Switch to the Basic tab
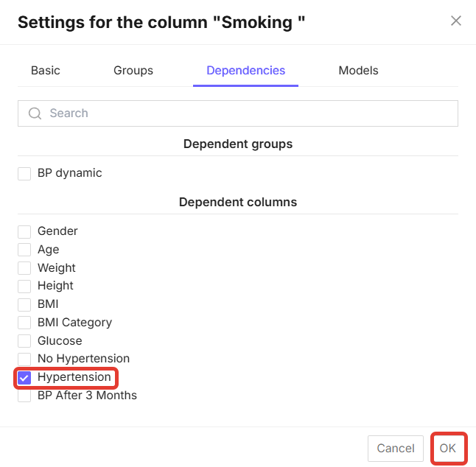 pyautogui.click(x=46, y=71)
